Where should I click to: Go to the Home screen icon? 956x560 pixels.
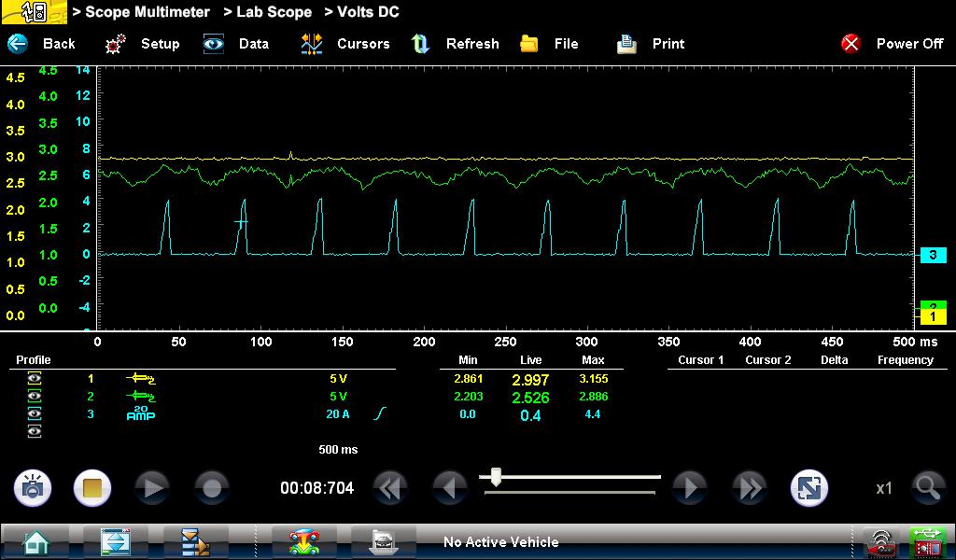click(x=35, y=541)
